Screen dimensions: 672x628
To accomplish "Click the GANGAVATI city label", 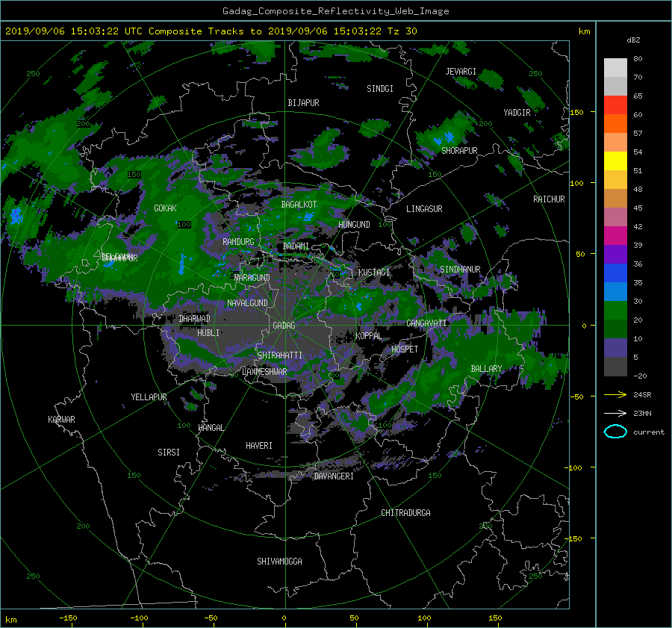I will coord(426,323).
